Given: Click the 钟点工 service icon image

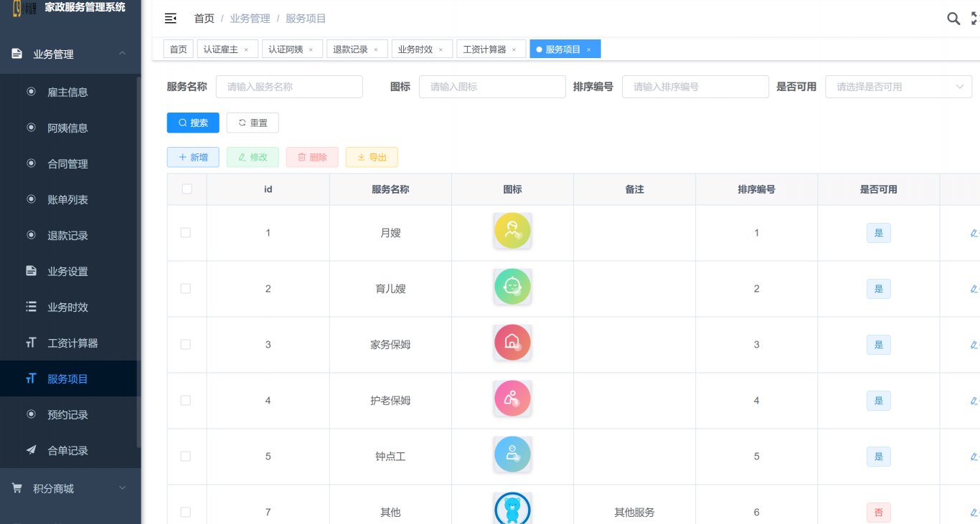Looking at the screenshot, I should (512, 454).
